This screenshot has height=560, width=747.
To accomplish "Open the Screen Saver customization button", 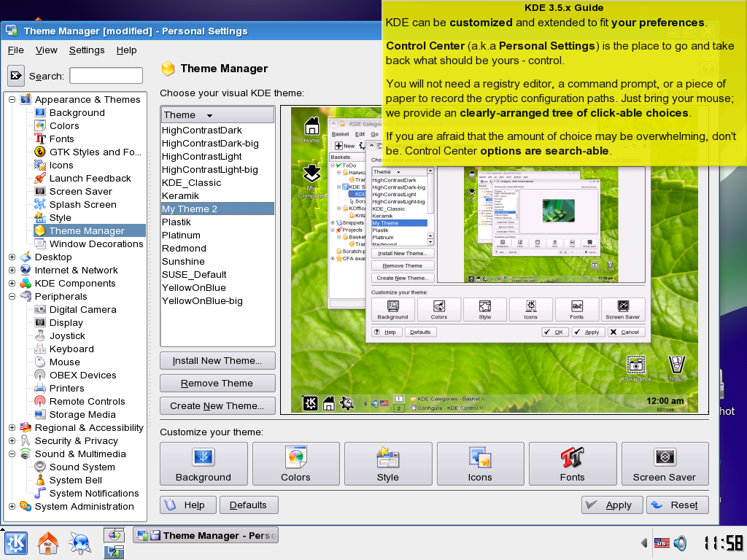I will tap(664, 464).
